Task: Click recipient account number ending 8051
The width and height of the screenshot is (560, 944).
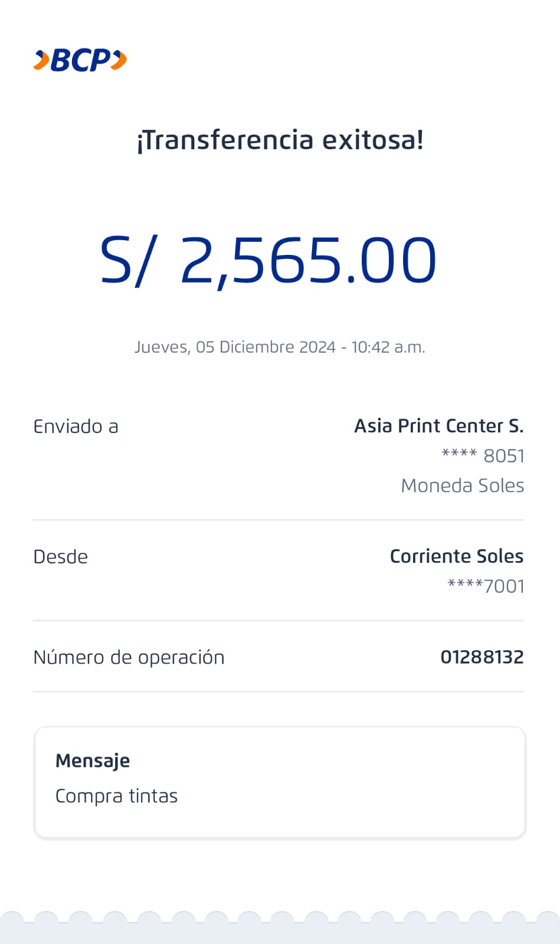Action: click(x=483, y=456)
